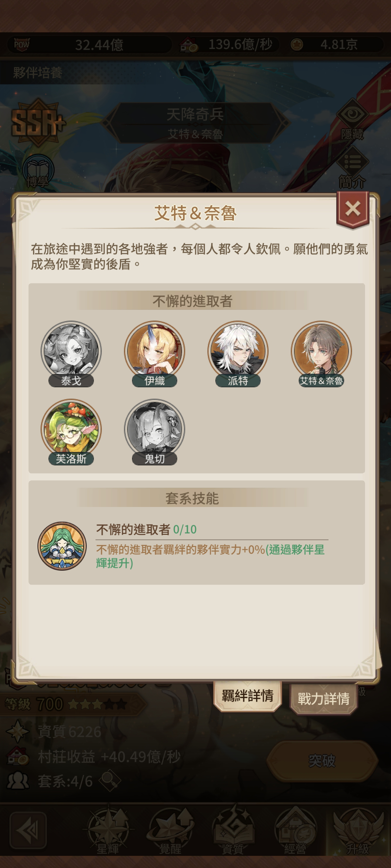Image resolution: width=391 pixels, height=868 pixels.
Task: Switch to the 戰力詳情 tab
Action: click(x=323, y=698)
